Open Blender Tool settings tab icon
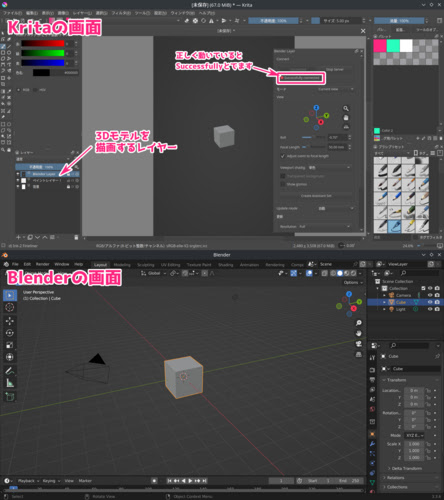This screenshot has height=500, width=444. point(372,358)
